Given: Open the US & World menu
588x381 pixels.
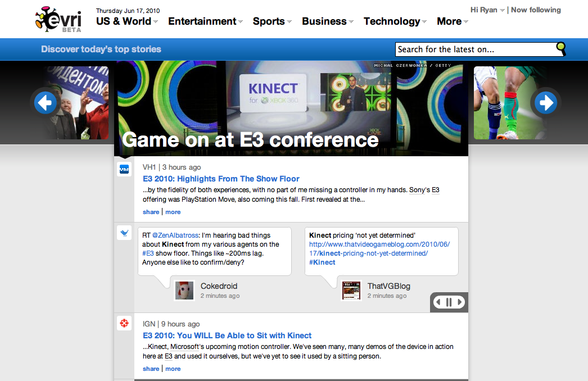Looking at the screenshot, I should (127, 21).
